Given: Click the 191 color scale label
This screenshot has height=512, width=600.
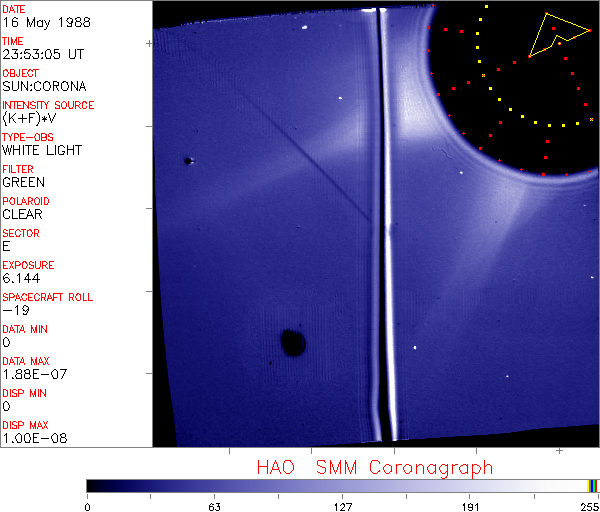Looking at the screenshot, I should coord(470,507).
